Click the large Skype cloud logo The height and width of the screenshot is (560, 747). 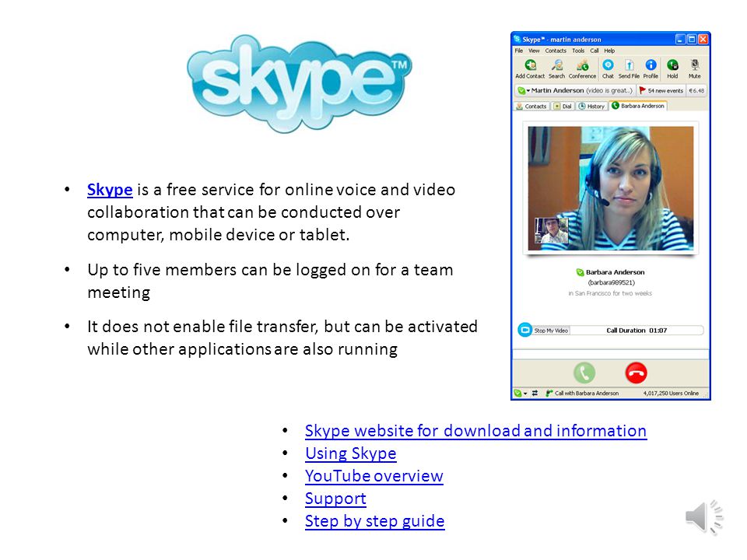click(299, 84)
